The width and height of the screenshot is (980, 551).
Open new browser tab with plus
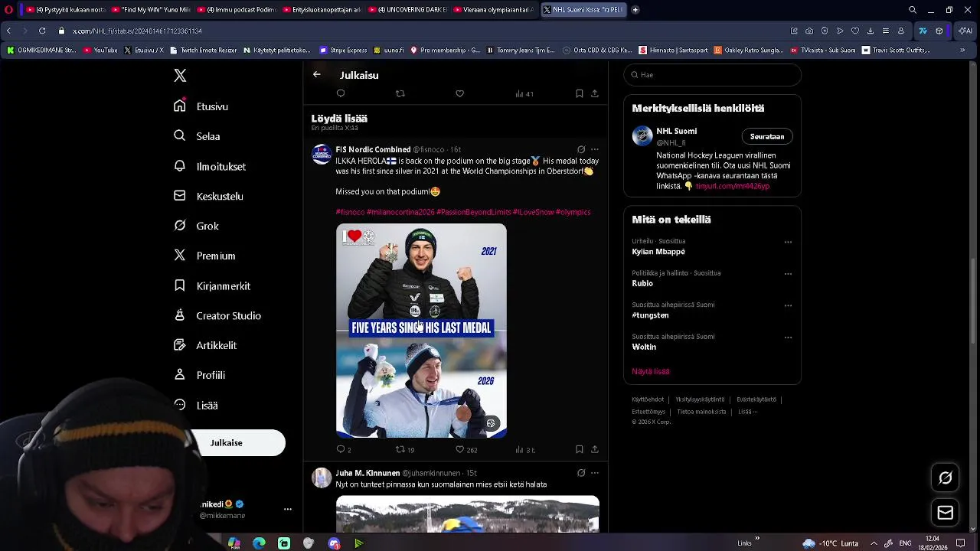coord(635,10)
